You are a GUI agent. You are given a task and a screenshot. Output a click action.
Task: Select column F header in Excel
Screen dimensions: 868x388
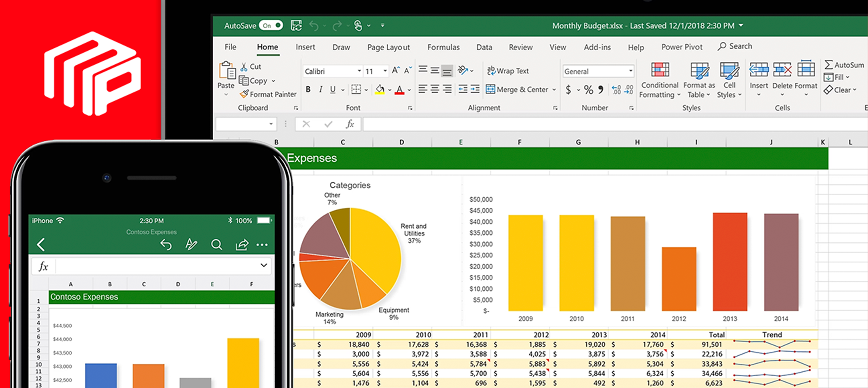click(519, 142)
